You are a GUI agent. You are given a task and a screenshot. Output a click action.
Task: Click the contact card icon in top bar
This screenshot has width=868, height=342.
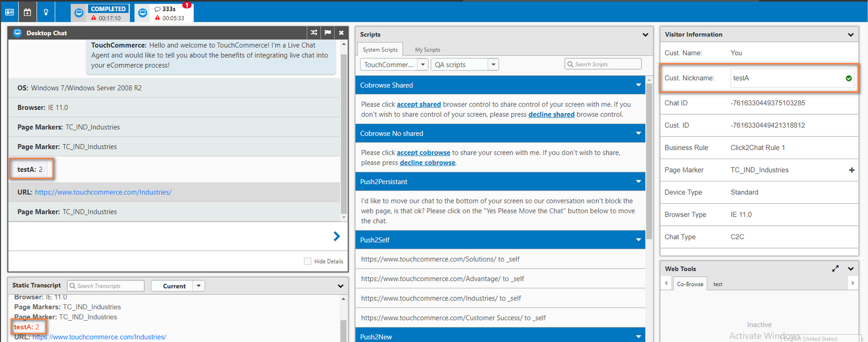tap(9, 12)
